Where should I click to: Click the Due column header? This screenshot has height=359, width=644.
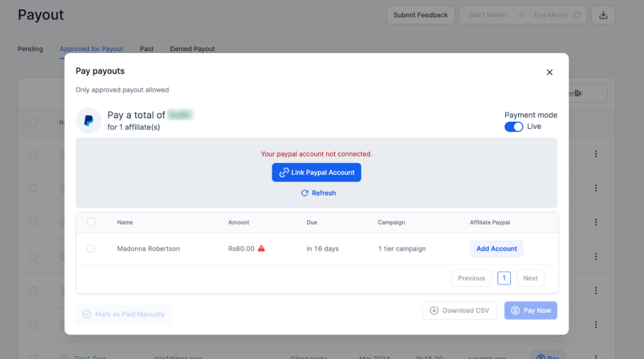click(x=311, y=222)
